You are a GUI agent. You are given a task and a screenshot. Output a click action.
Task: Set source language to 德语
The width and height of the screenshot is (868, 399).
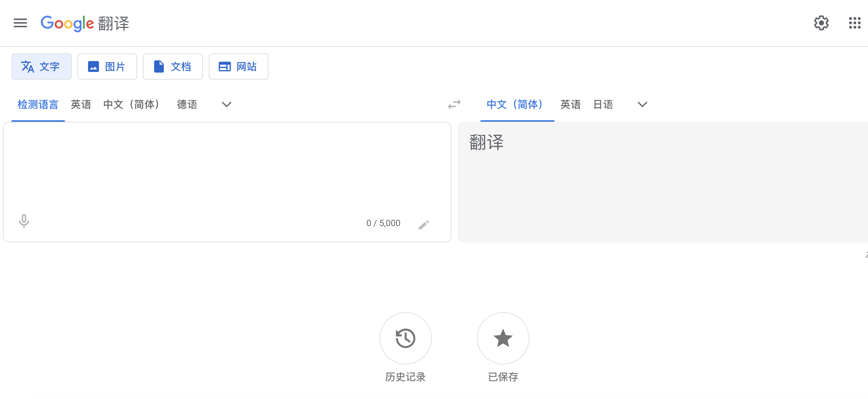pos(187,105)
